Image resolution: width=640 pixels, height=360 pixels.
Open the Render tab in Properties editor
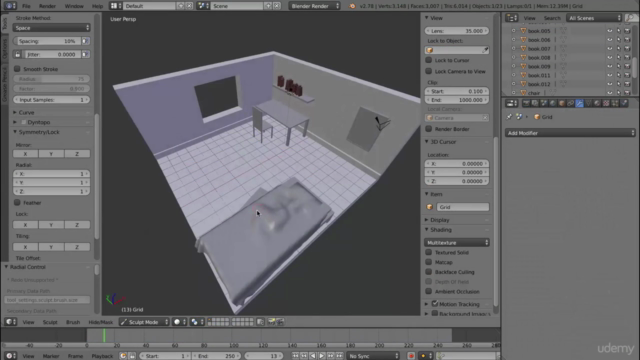click(x=526, y=103)
